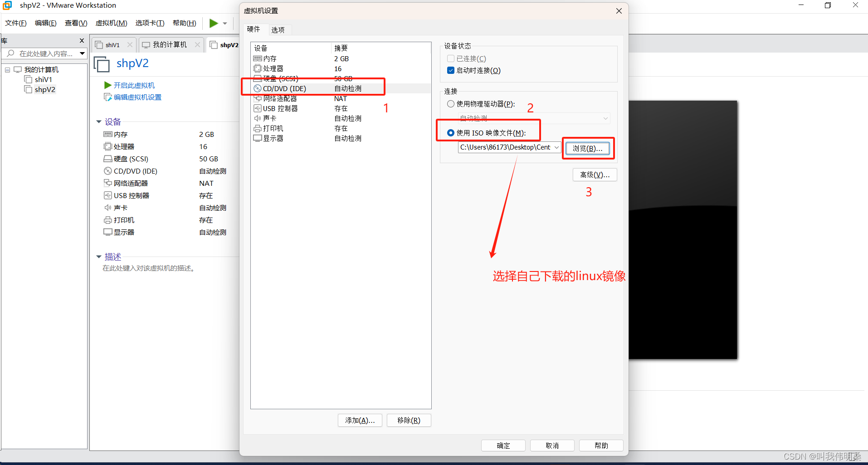Open the 虚拟机(M) menu
Viewport: 868px width, 465px height.
(112, 23)
